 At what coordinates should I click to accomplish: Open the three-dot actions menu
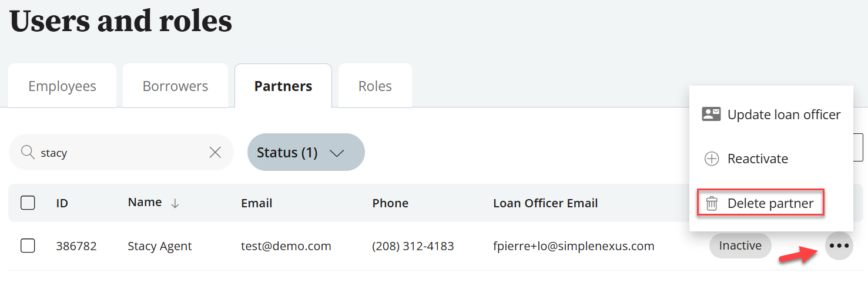pos(839,246)
